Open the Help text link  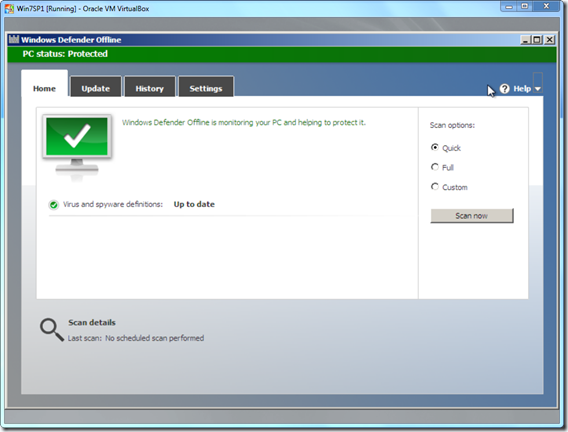click(x=522, y=89)
